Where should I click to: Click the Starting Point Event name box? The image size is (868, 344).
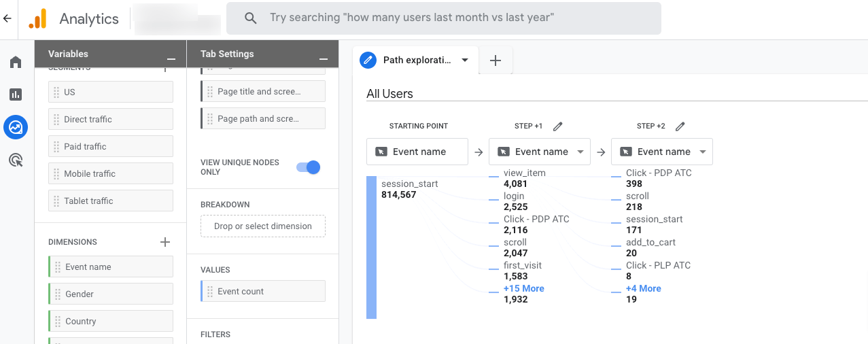tap(417, 152)
